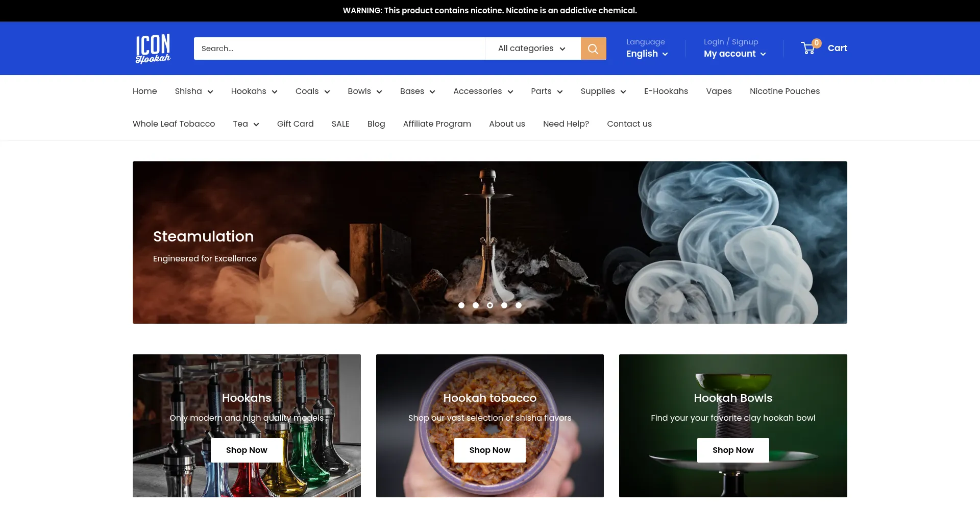Click the Steamulation banner image
The height and width of the screenshot is (507, 980).
pos(490,243)
